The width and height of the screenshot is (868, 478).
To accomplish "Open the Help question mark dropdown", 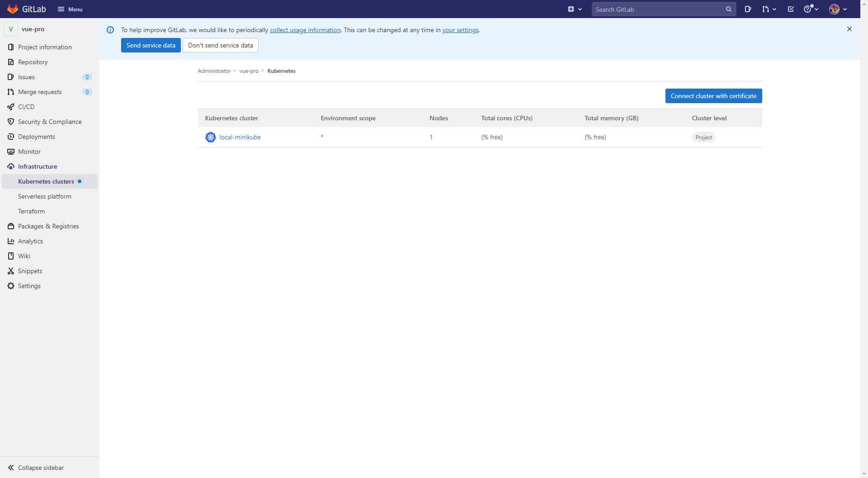I will tap(811, 9).
